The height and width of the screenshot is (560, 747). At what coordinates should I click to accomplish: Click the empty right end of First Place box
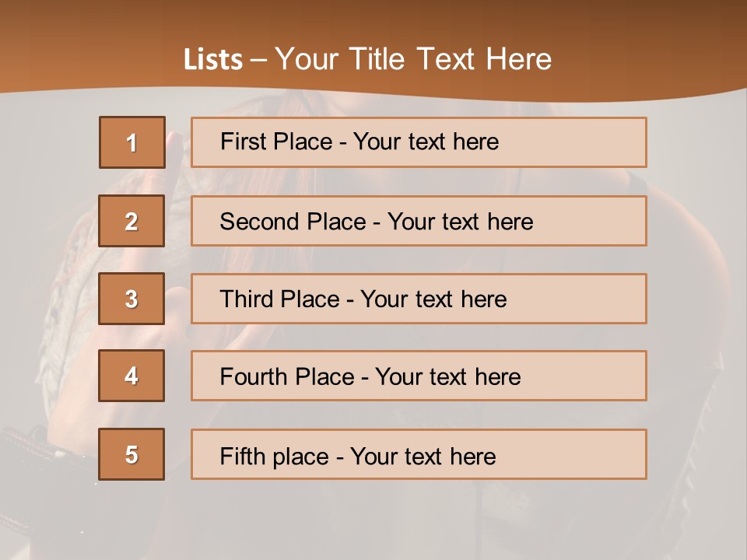pyautogui.click(x=591, y=142)
